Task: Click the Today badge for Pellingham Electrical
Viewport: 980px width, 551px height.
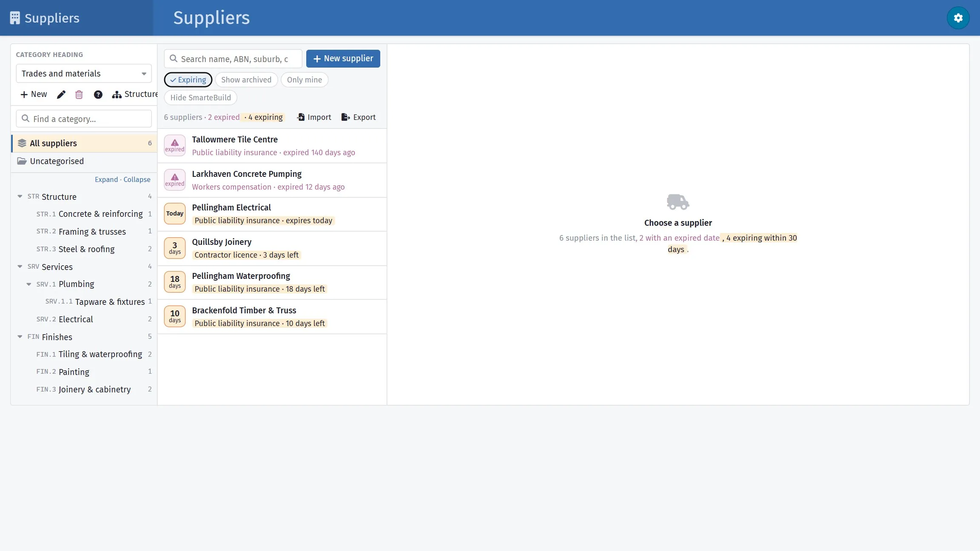Action: pyautogui.click(x=175, y=214)
